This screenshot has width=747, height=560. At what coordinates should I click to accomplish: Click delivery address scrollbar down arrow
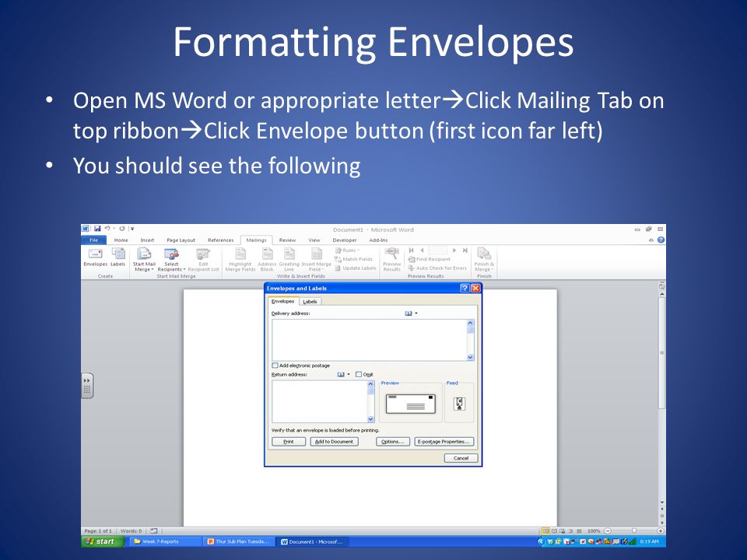(x=470, y=357)
